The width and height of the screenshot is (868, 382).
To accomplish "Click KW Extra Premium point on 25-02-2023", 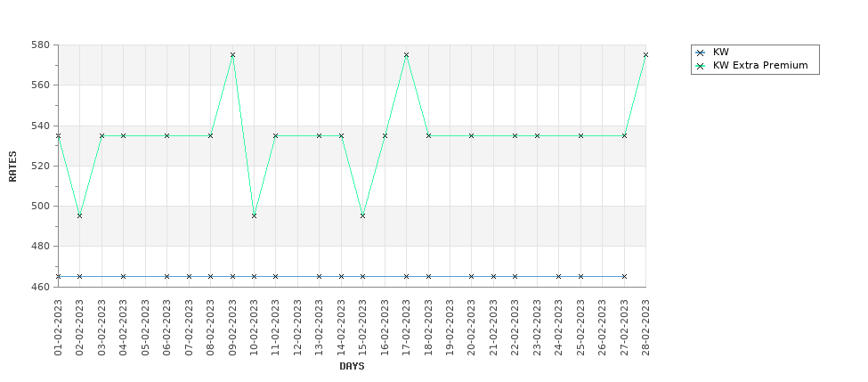I will 580,135.
